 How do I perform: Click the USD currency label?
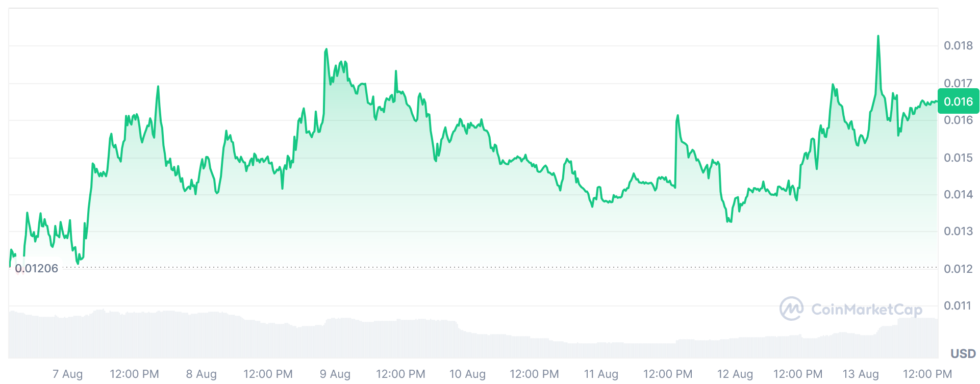pyautogui.click(x=963, y=353)
